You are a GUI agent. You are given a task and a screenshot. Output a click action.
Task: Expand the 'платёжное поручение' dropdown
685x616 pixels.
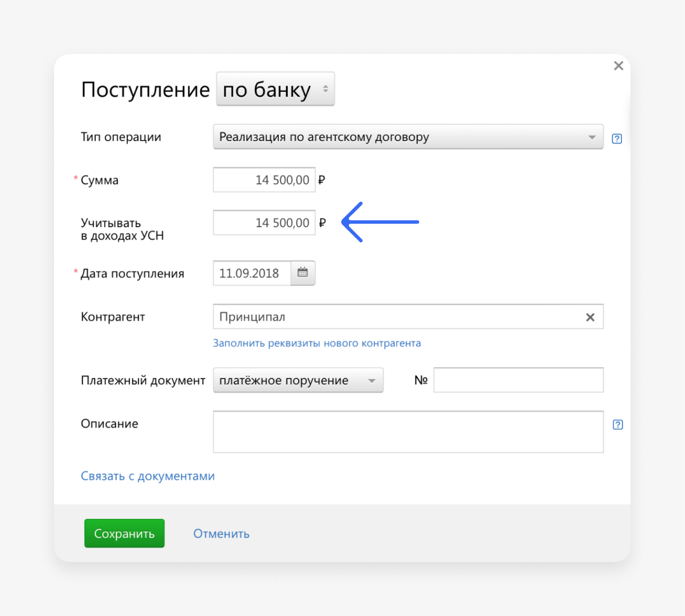298,380
